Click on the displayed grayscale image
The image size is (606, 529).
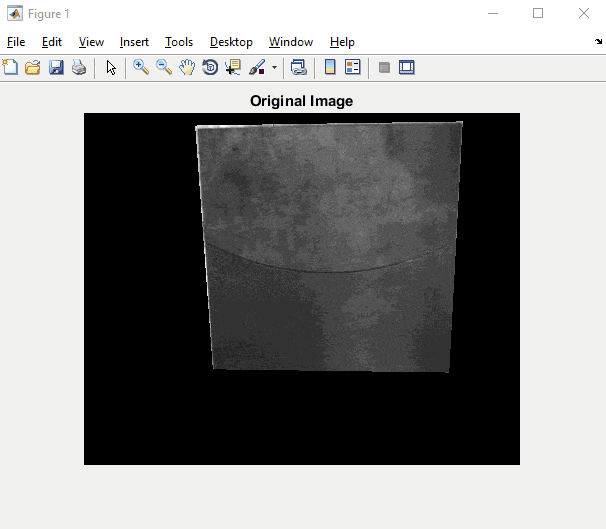point(330,250)
